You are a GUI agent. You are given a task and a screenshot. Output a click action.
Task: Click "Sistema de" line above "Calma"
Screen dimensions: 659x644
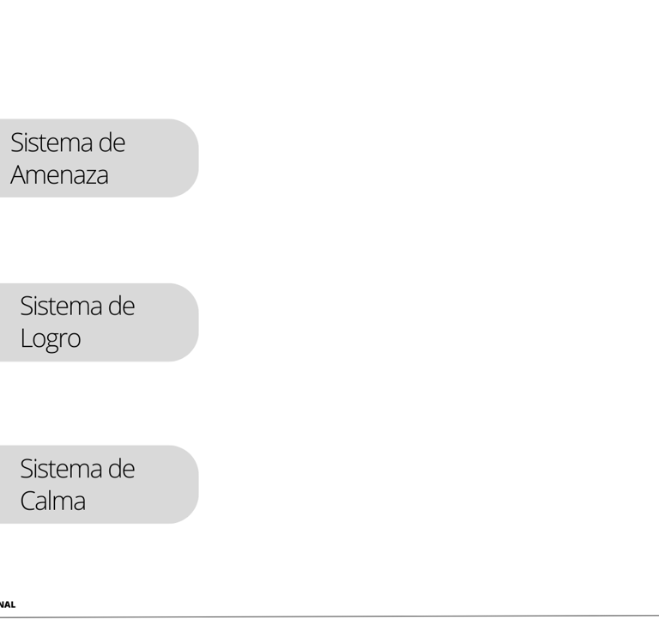pos(77,470)
